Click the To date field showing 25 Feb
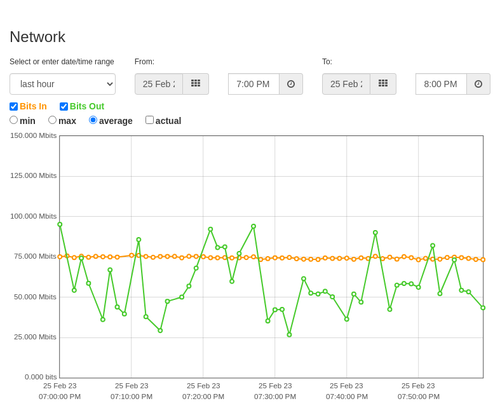 tap(346, 84)
